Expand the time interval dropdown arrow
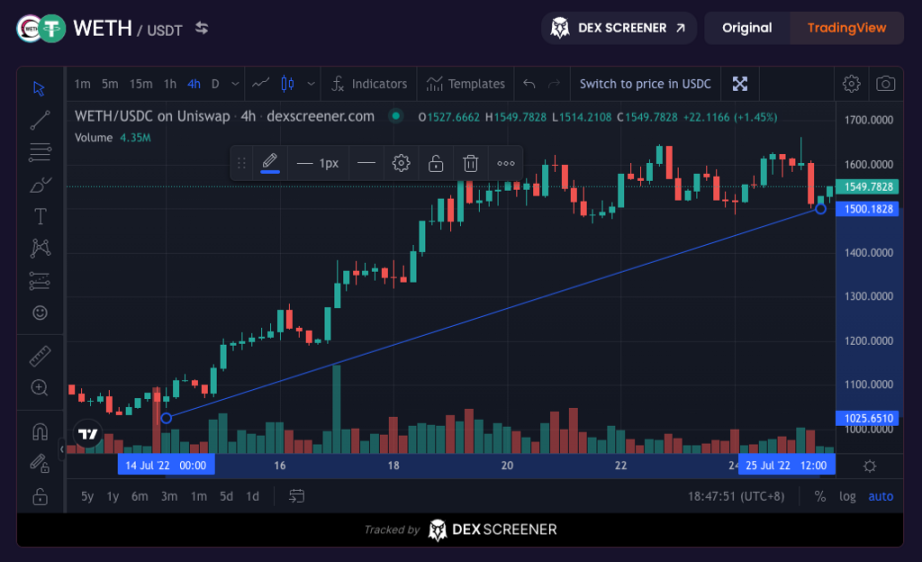This screenshot has height=562, width=922. click(235, 84)
